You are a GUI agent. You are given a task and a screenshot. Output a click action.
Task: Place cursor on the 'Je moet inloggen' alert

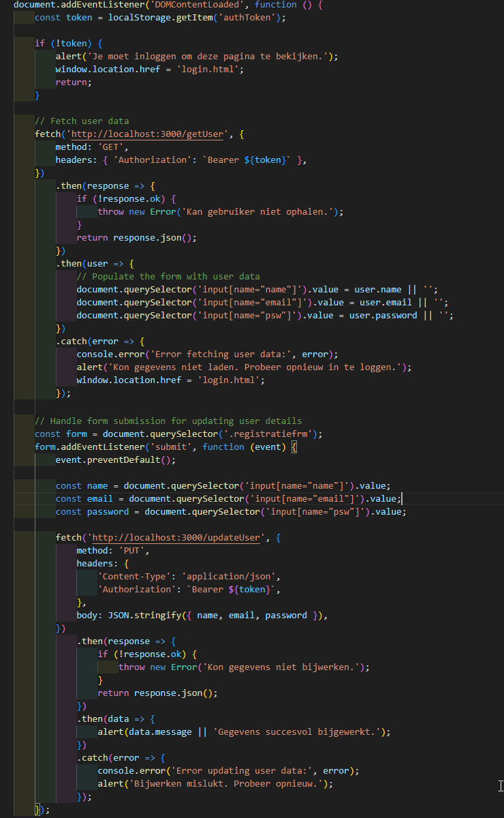[x=198, y=57]
